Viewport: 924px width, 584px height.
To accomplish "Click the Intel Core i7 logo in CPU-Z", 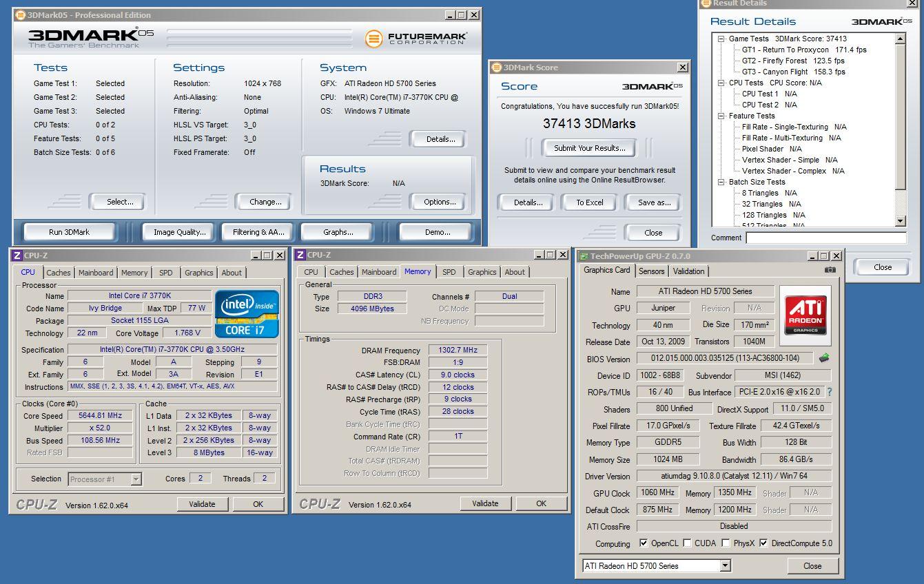I will (x=247, y=314).
